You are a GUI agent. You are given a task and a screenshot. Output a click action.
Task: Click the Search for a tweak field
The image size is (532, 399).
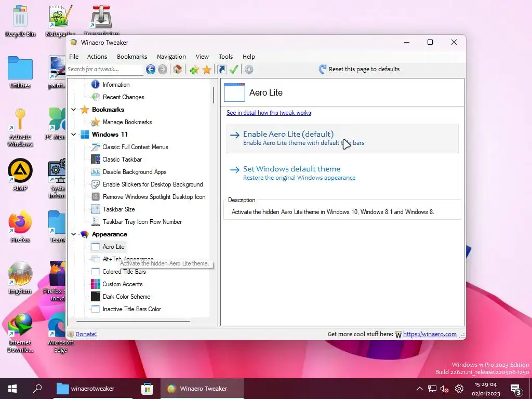tap(104, 69)
